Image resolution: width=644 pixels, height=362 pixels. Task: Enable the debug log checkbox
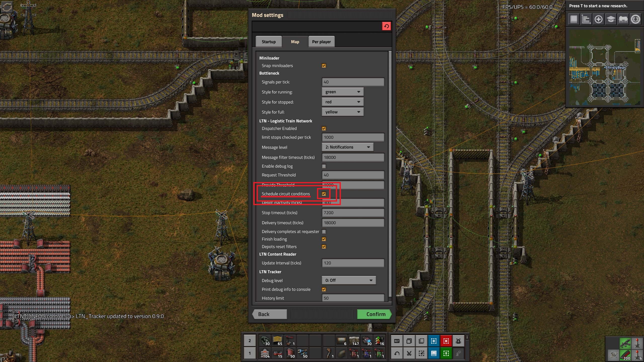324,166
